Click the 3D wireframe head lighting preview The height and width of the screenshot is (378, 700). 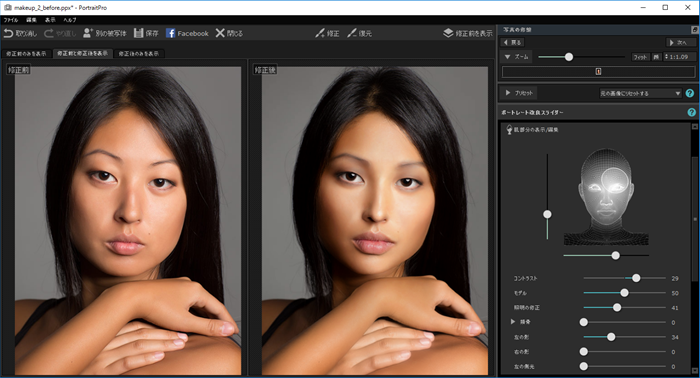pos(606,196)
